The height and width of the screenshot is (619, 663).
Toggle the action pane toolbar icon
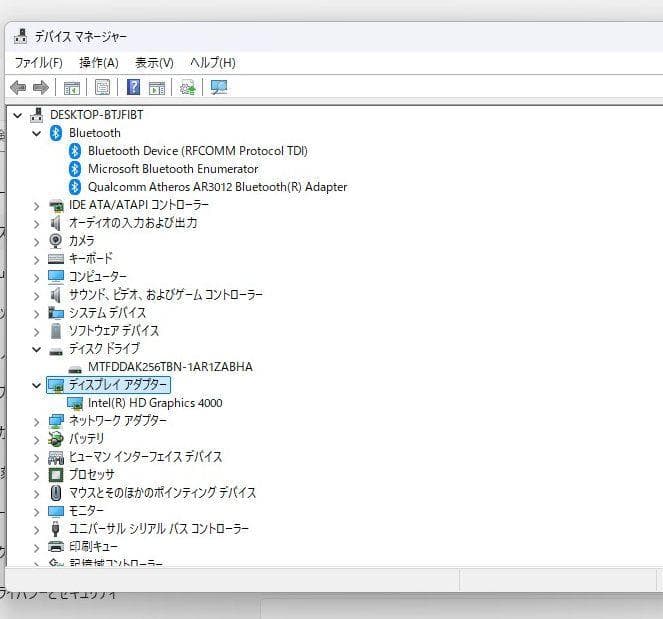pyautogui.click(x=157, y=88)
